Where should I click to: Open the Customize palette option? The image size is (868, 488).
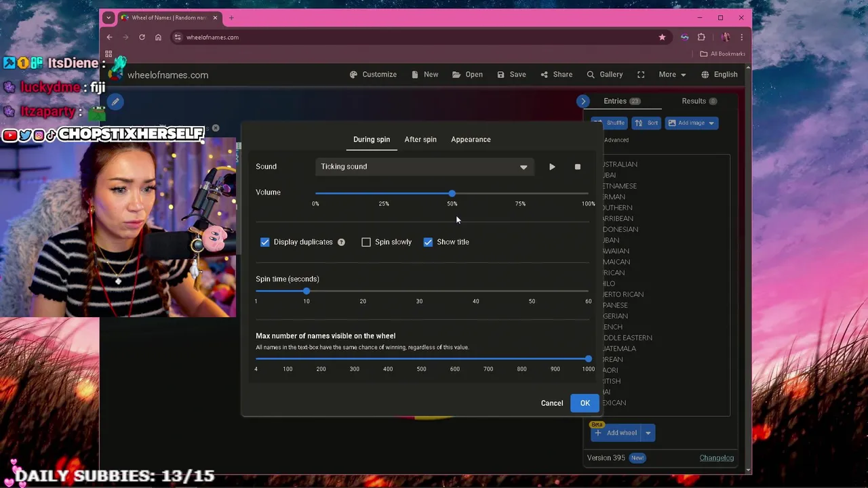373,75
